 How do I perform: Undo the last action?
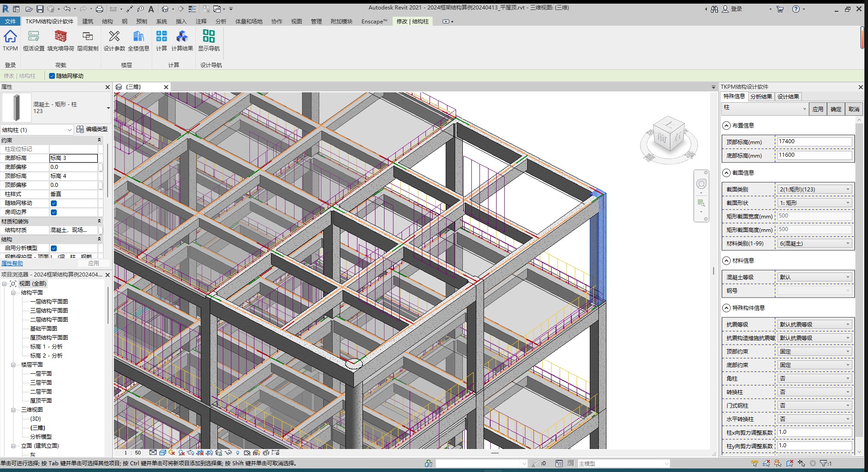coord(67,9)
